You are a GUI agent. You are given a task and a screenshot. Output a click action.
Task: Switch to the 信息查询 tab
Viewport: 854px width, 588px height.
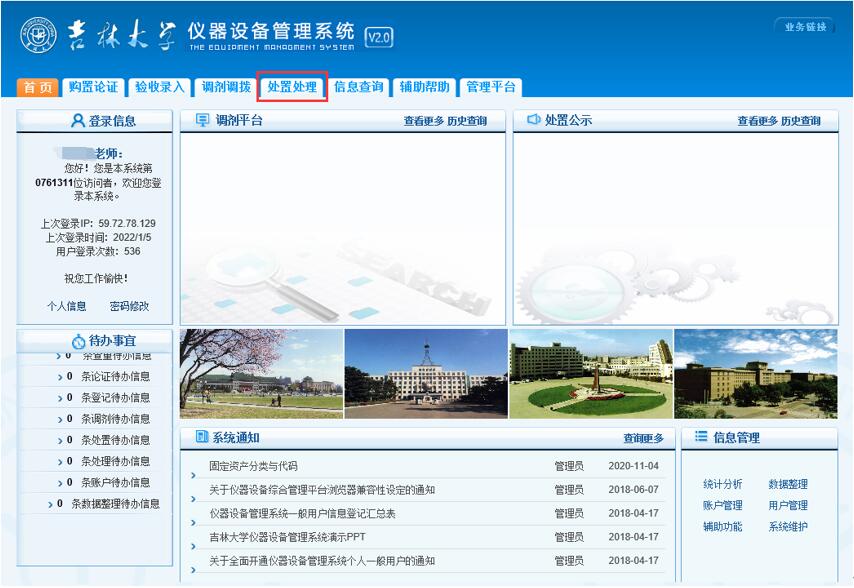(358, 87)
